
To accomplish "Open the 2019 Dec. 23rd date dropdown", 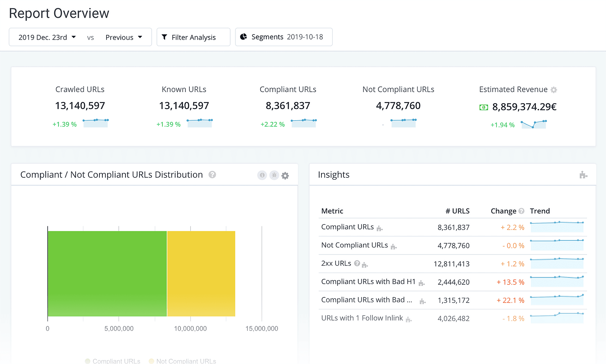I will [47, 37].
